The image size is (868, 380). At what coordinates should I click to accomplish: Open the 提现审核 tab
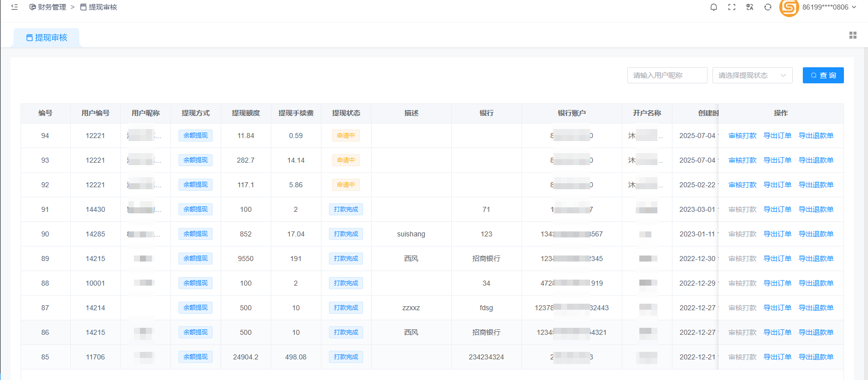47,38
